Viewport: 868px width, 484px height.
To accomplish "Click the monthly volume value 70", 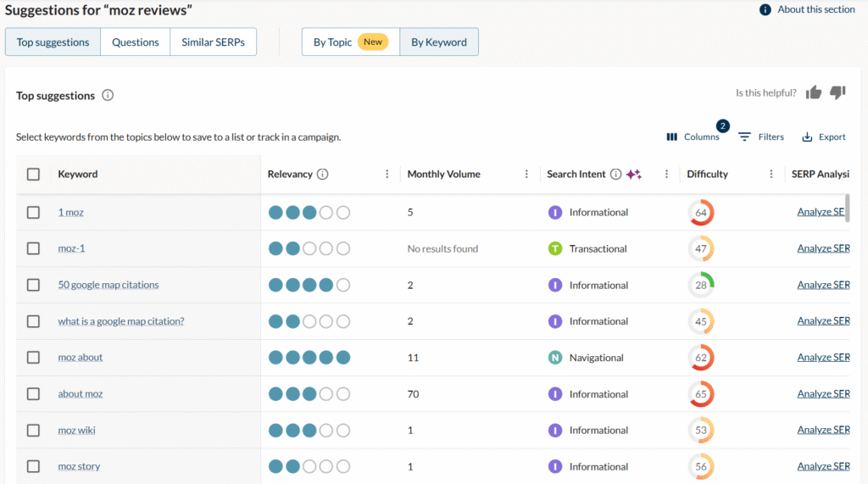I will click(x=413, y=394).
